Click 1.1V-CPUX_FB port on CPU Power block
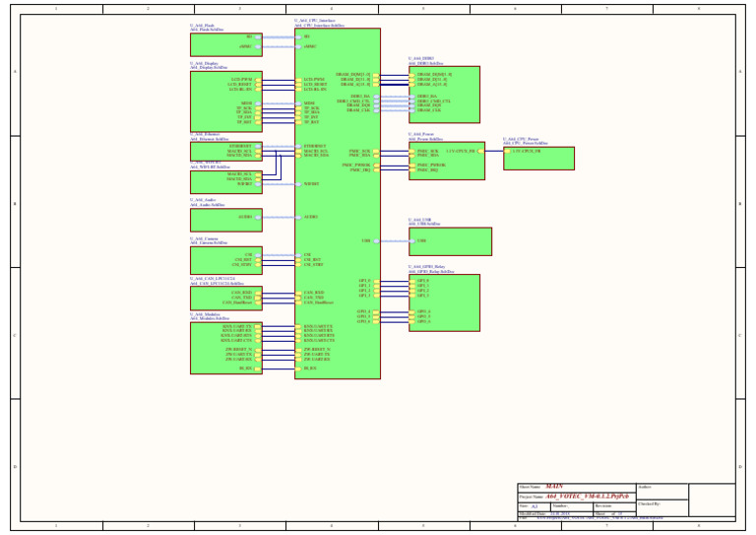The width and height of the screenshot is (756, 535). pyautogui.click(x=522, y=151)
